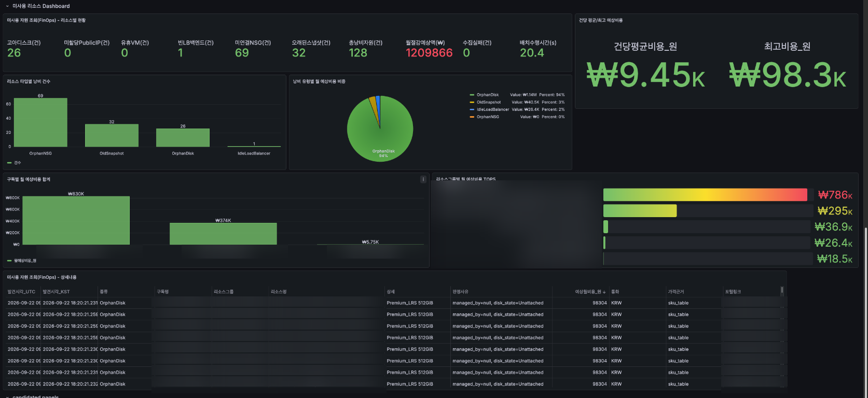Sort table by 판정사유 column header
The height and width of the screenshot is (398, 868).
click(x=460, y=292)
